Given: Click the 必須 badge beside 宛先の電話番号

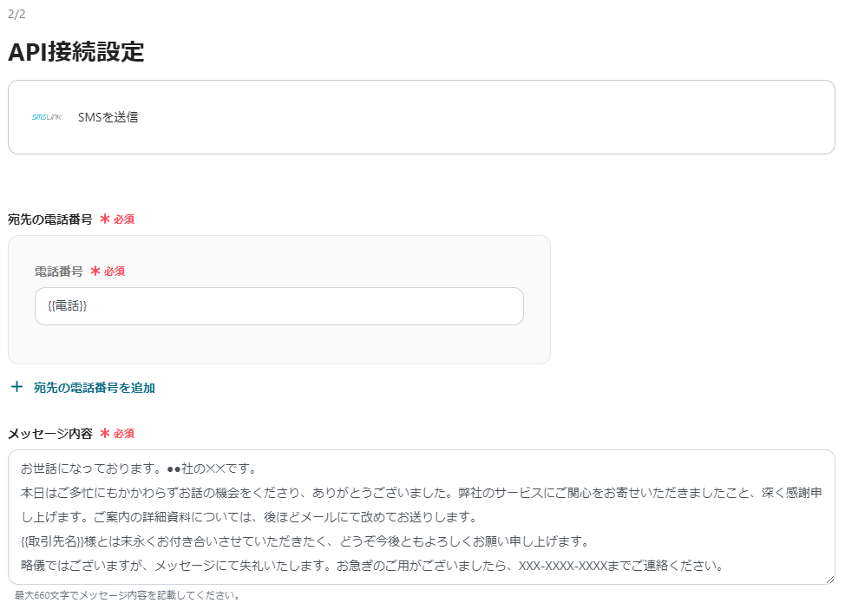Looking at the screenshot, I should 123,220.
